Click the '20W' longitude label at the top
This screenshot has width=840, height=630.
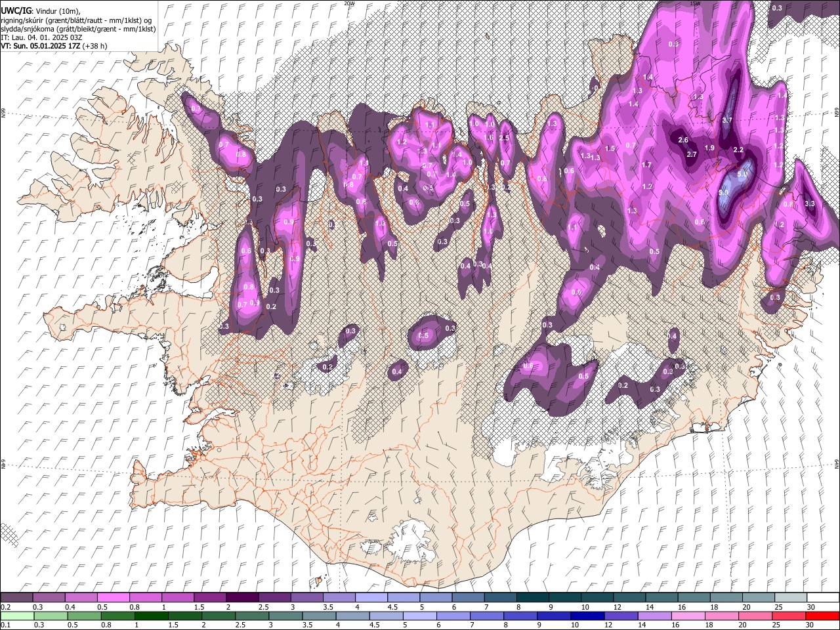[349, 3]
